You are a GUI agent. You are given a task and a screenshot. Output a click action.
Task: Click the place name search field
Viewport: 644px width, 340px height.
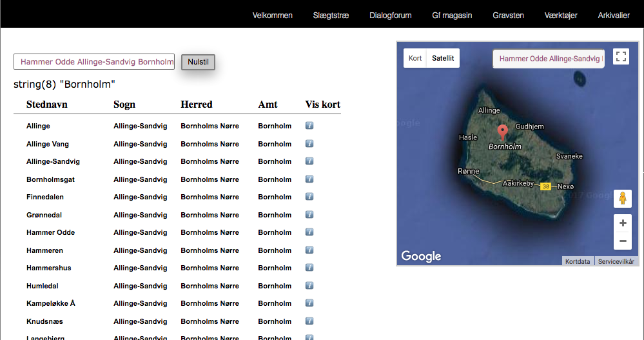pos(94,62)
